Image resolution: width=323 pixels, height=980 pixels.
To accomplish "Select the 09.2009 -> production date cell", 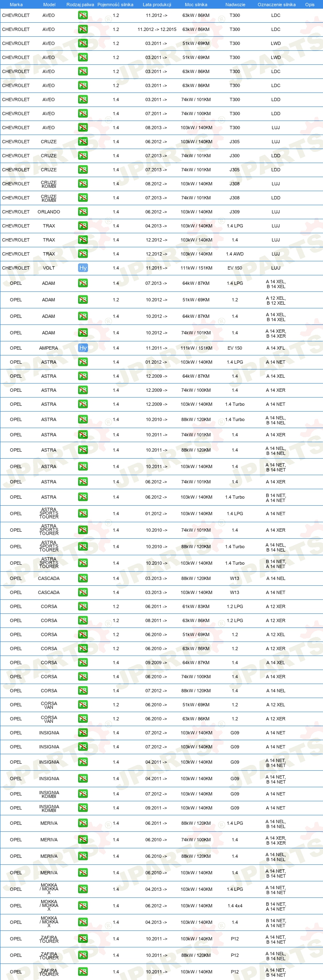I will point(156,663).
